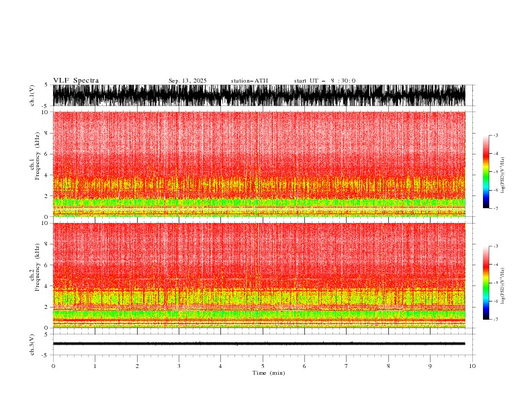
Task: Click the ch.2 colorbar log(PSD) label
Action: pyautogui.click(x=503, y=286)
